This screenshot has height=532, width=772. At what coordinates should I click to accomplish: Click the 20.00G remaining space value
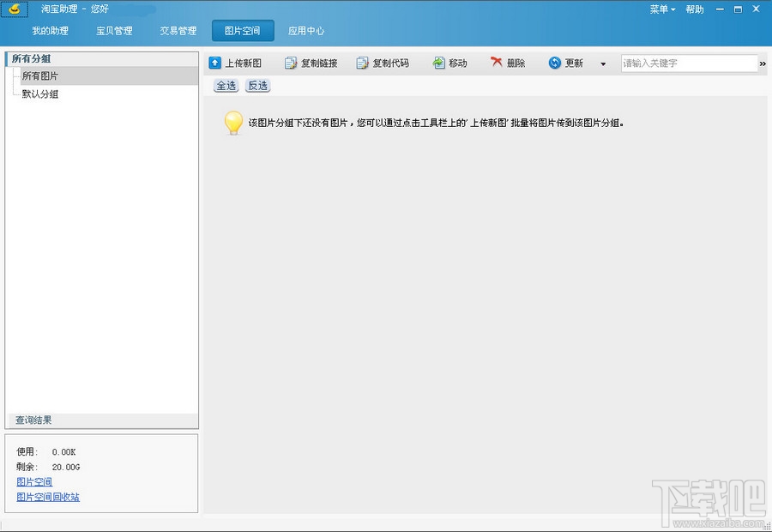pyautogui.click(x=66, y=467)
